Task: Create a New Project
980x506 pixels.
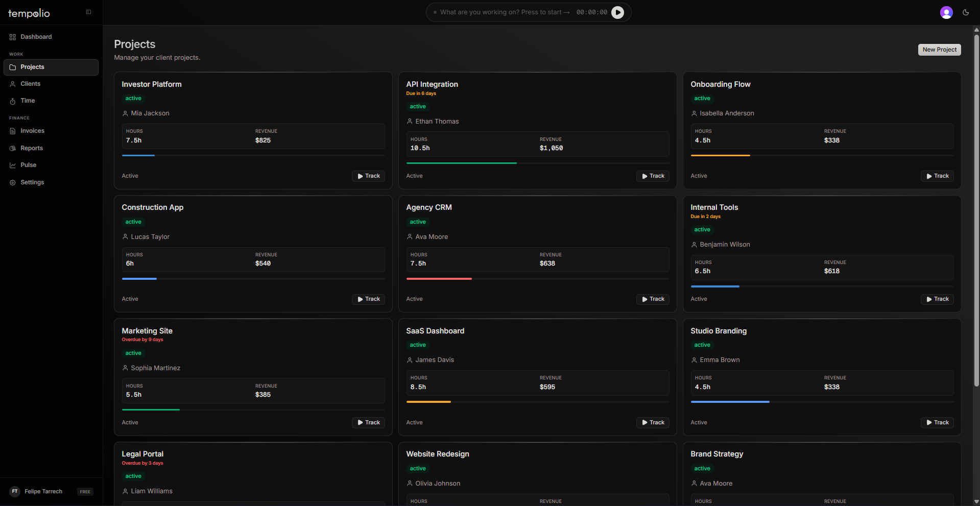Action: (939, 50)
